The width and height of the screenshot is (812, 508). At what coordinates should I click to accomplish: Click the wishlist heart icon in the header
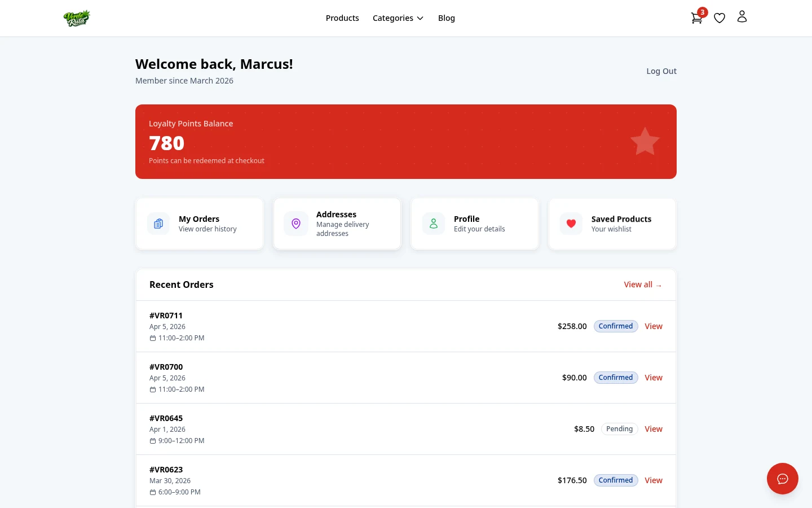click(720, 17)
